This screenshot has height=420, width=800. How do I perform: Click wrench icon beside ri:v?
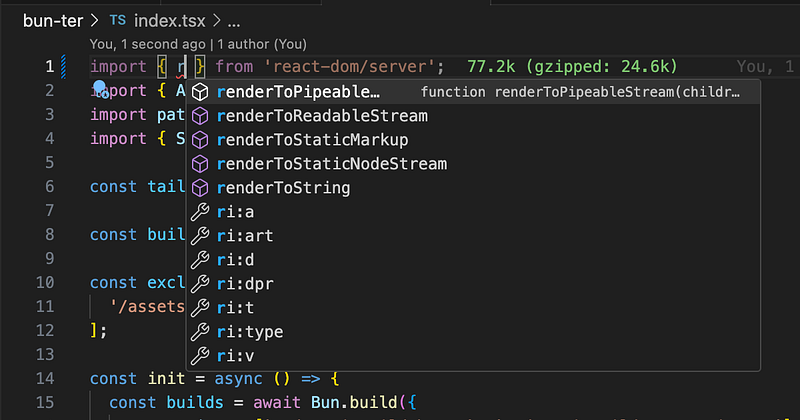point(200,356)
